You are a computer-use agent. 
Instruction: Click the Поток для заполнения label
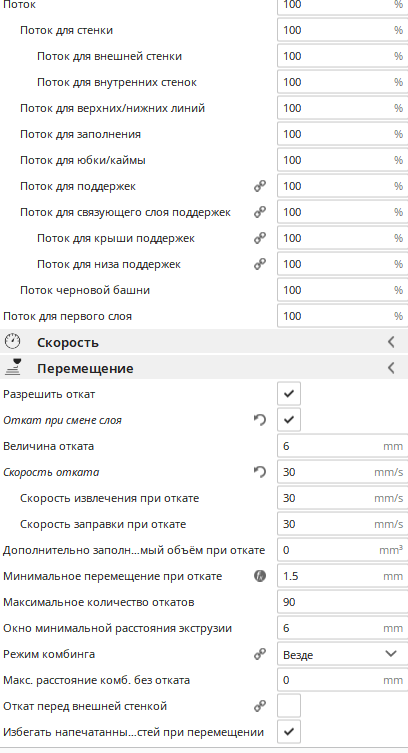pyautogui.click(x=80, y=134)
